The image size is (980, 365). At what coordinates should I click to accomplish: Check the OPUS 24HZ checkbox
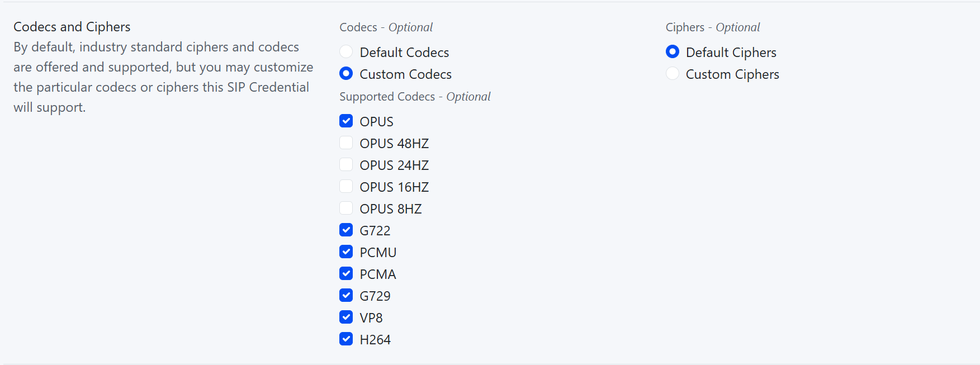pos(346,165)
